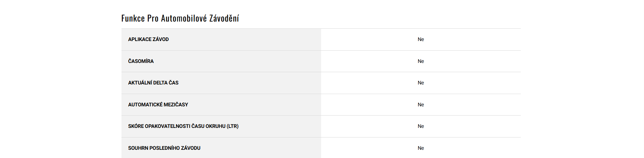The height and width of the screenshot is (158, 644).
Task: Click the "Ne" value for Automatické Mezičasy
Action: pyautogui.click(x=420, y=105)
